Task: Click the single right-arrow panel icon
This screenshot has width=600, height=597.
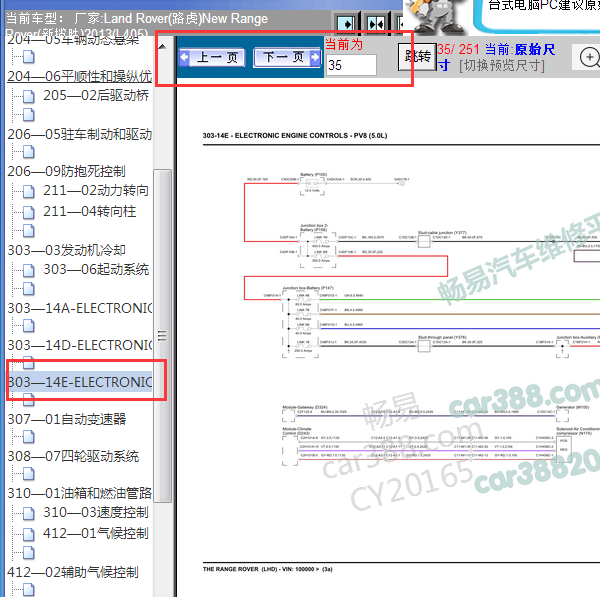Action: tap(346, 24)
